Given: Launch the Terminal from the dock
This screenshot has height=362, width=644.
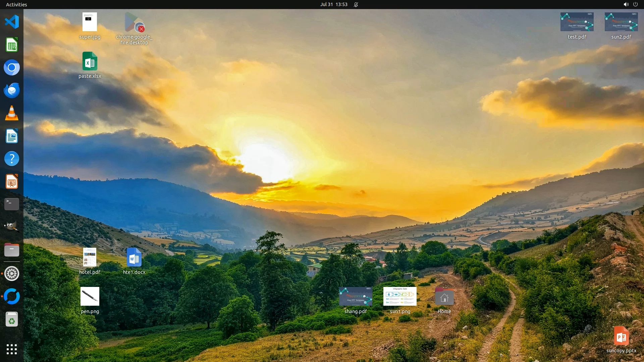Looking at the screenshot, I should 12,204.
